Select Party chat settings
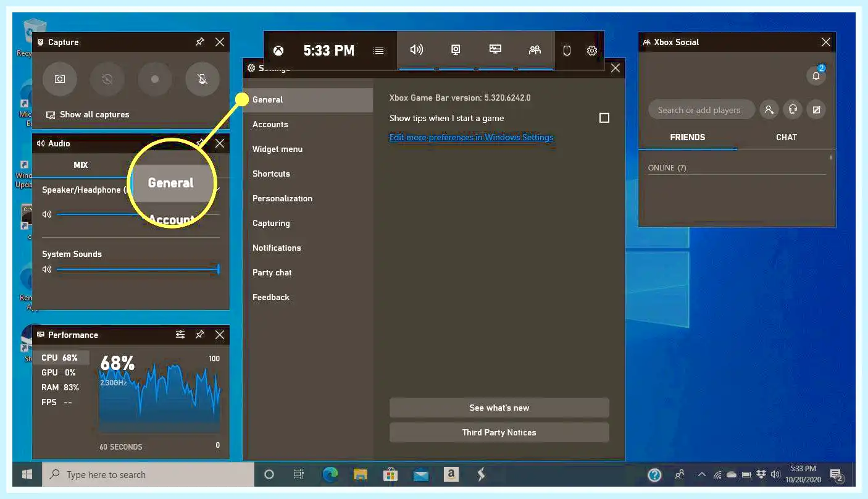This screenshot has height=499, width=868. click(308, 272)
